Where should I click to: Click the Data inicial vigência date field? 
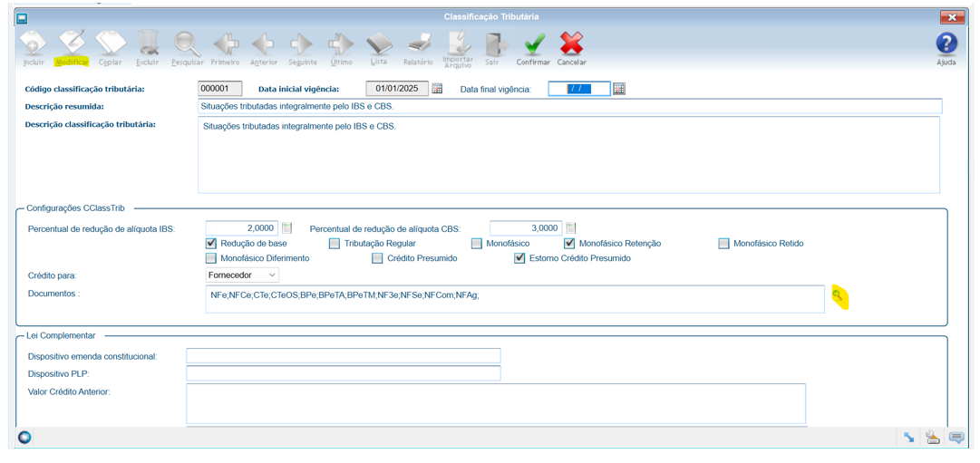click(x=397, y=89)
